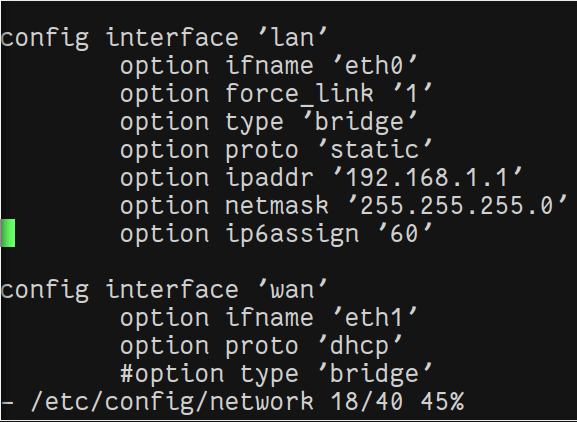This screenshot has height=422, width=577.
Task: Click the green cursor block
Action: pyautogui.click(x=8, y=233)
